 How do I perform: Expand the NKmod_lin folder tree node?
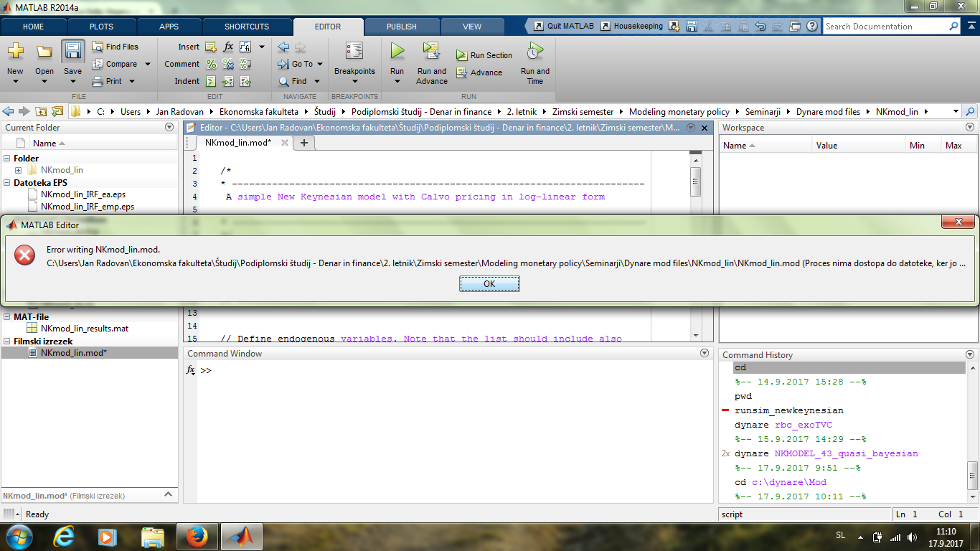(18, 170)
